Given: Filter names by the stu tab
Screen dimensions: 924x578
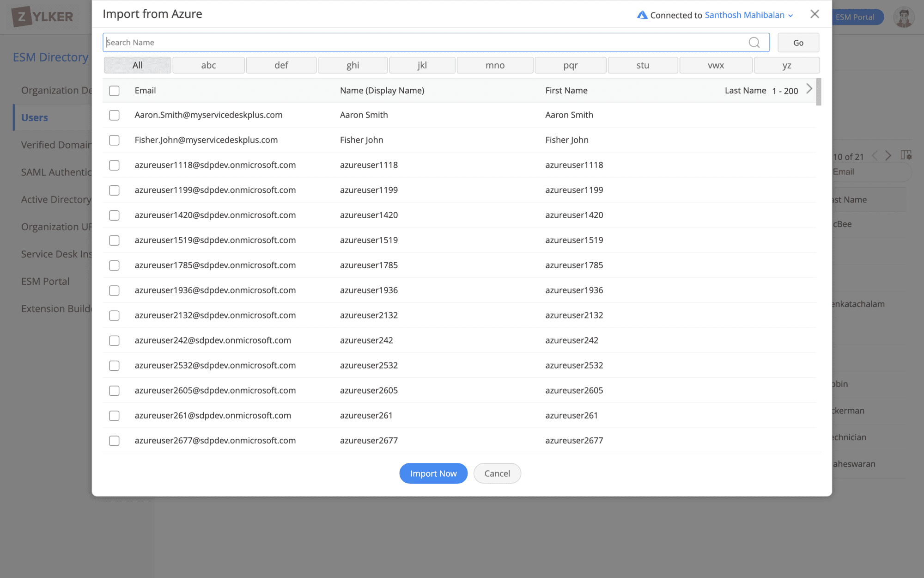Looking at the screenshot, I should (x=642, y=65).
